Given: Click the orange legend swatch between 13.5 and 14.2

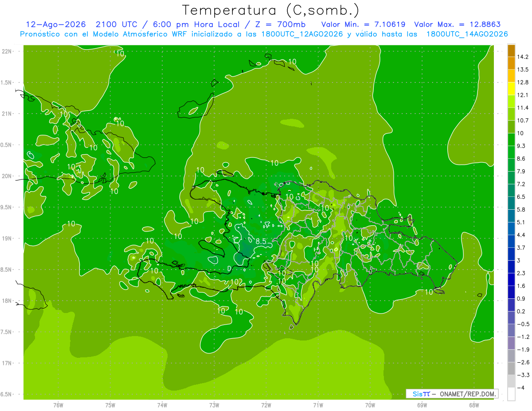Looking at the screenshot, I should tap(511, 63).
